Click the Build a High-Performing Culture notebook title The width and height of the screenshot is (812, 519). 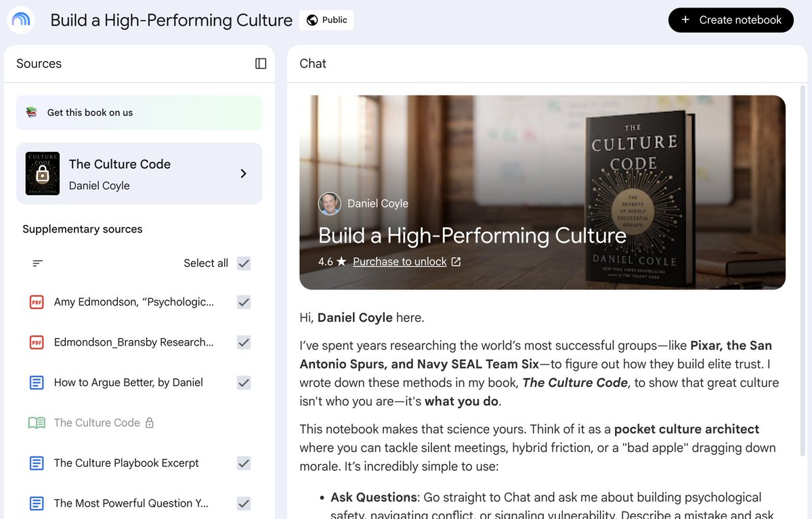click(171, 20)
